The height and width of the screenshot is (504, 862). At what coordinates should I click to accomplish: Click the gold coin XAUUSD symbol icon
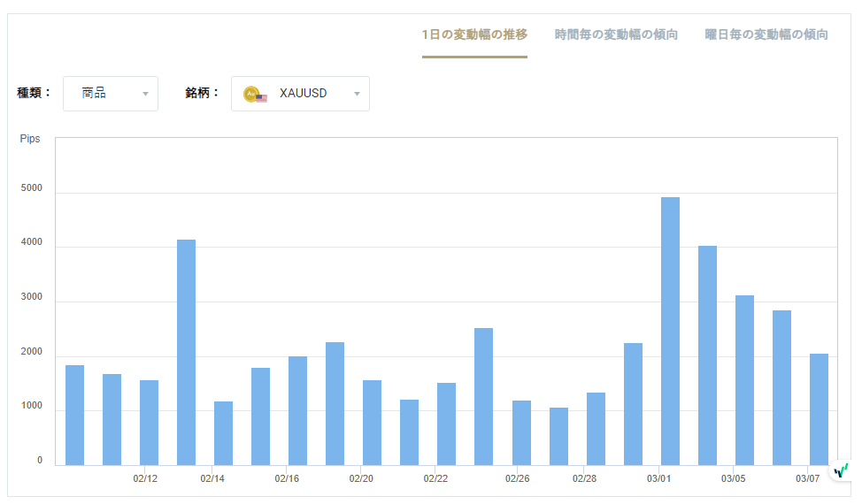point(255,95)
